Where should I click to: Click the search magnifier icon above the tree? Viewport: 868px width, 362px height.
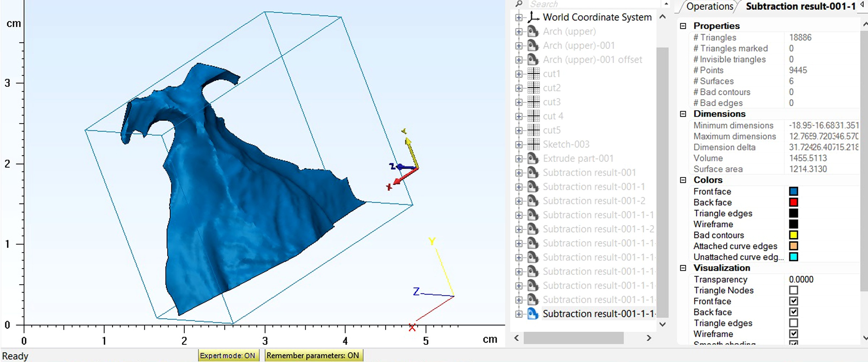pyautogui.click(x=519, y=4)
